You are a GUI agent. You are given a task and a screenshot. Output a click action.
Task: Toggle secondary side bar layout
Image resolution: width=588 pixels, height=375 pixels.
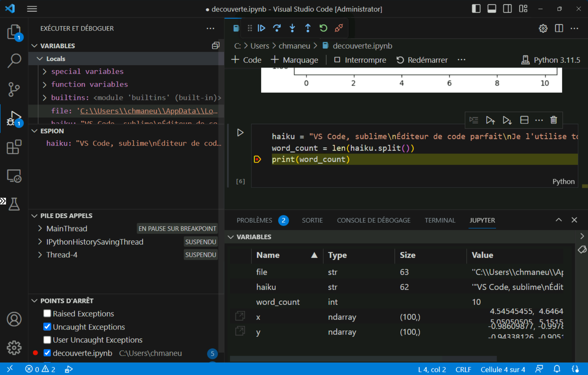tap(507, 9)
